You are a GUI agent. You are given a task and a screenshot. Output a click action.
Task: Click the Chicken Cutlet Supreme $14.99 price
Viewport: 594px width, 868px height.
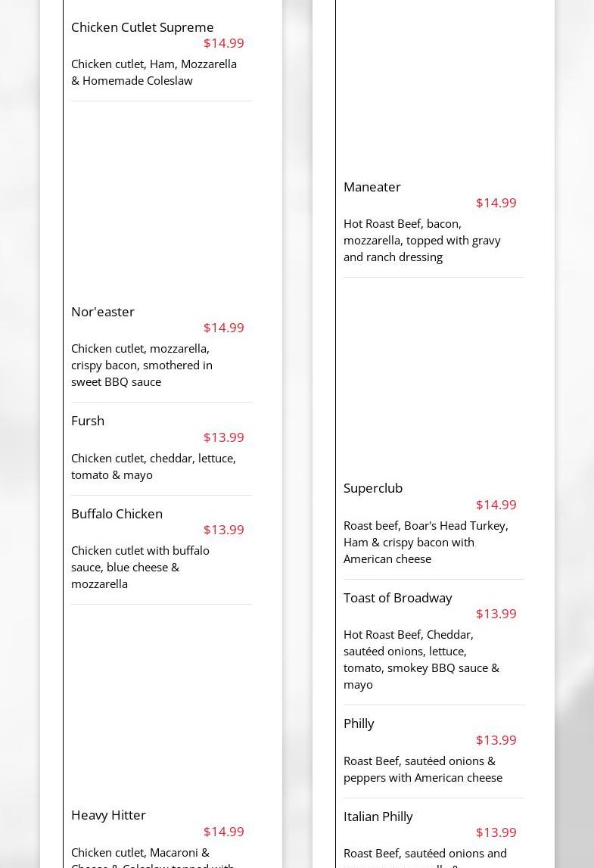click(223, 43)
